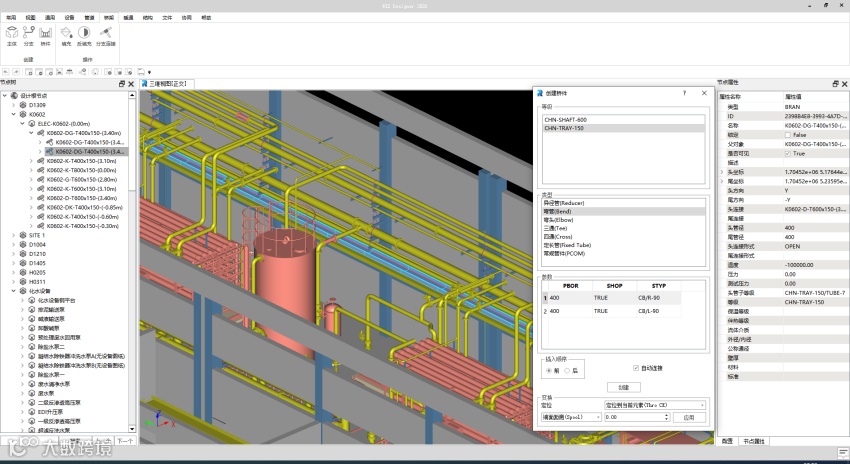Expand the D1309 tree node
Image resolution: width=850 pixels, height=464 pixels.
click(x=13, y=104)
